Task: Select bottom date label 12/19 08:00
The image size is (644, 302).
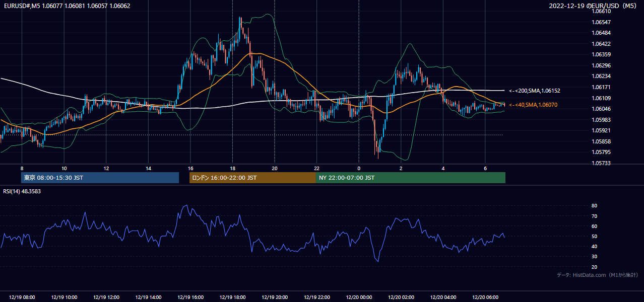Action: click(22, 297)
